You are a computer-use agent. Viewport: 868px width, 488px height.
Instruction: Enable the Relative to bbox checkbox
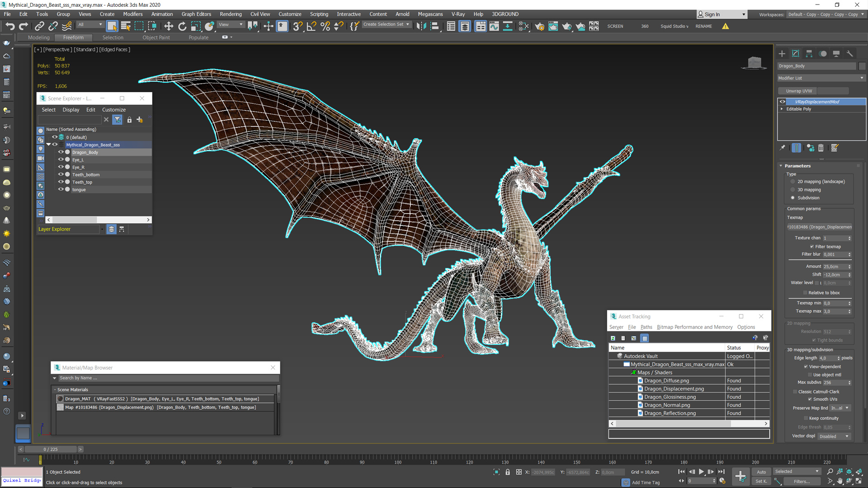805,293
